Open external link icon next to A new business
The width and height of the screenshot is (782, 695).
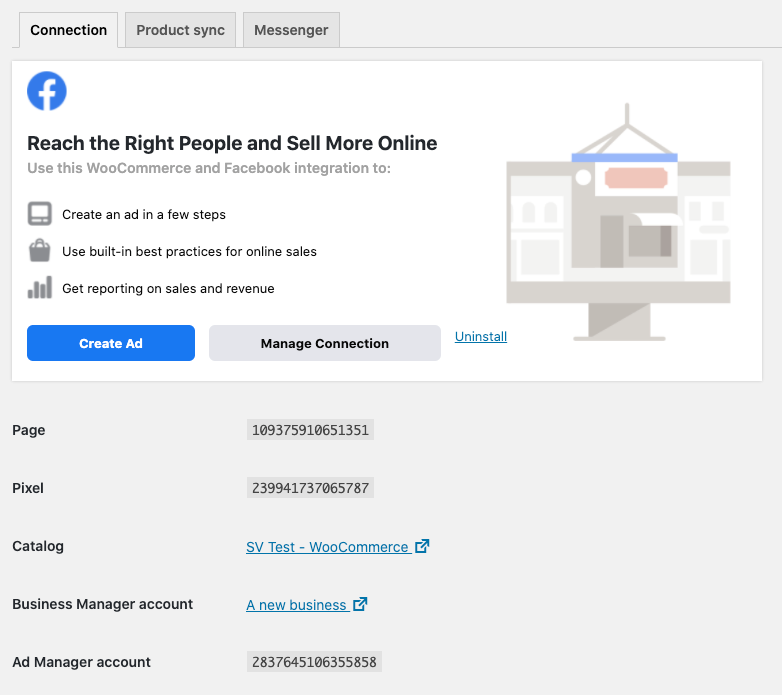click(x=360, y=604)
